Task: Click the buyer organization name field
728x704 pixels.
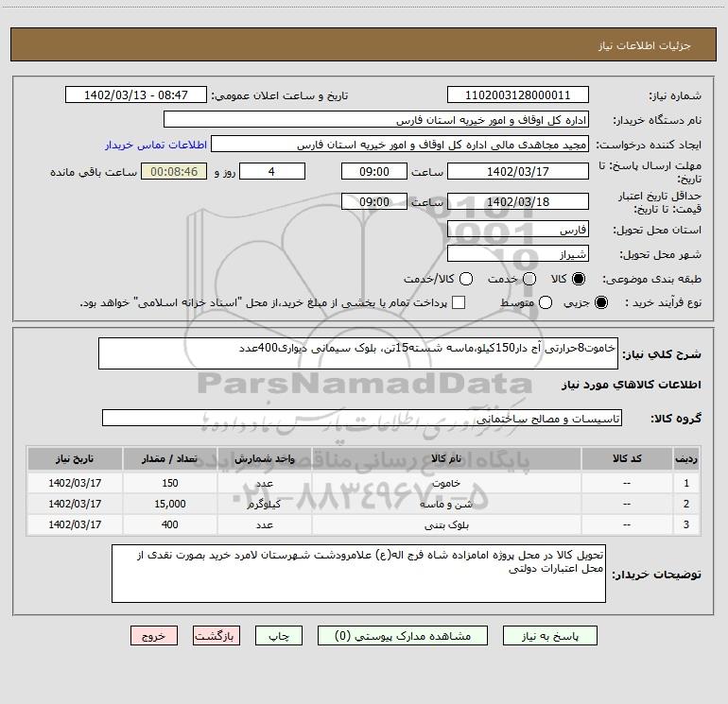Action: [x=376, y=120]
